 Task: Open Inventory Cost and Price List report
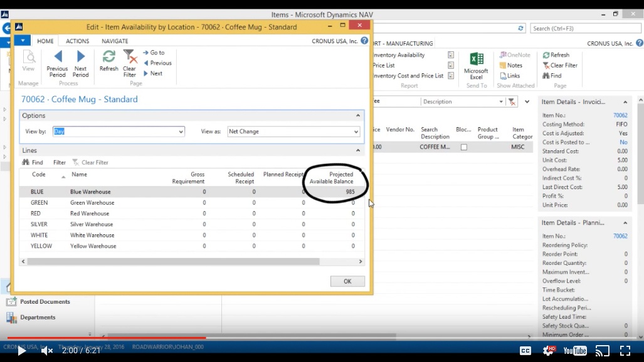[408, 76]
